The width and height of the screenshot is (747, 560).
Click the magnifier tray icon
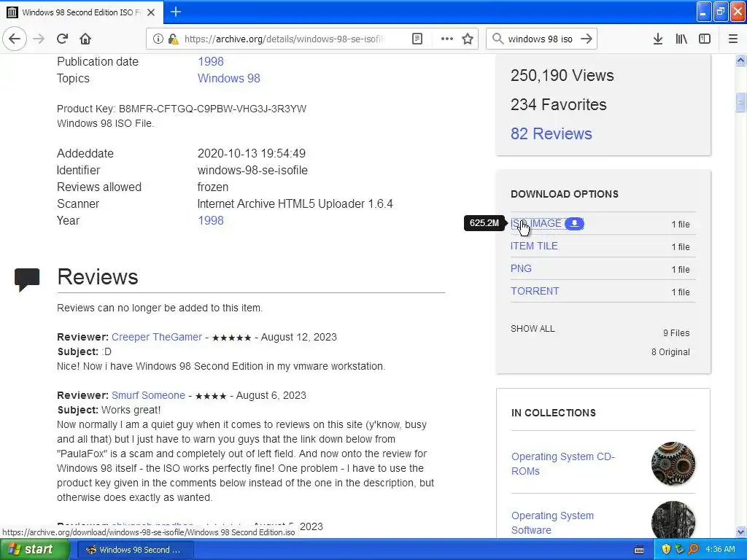tap(693, 549)
